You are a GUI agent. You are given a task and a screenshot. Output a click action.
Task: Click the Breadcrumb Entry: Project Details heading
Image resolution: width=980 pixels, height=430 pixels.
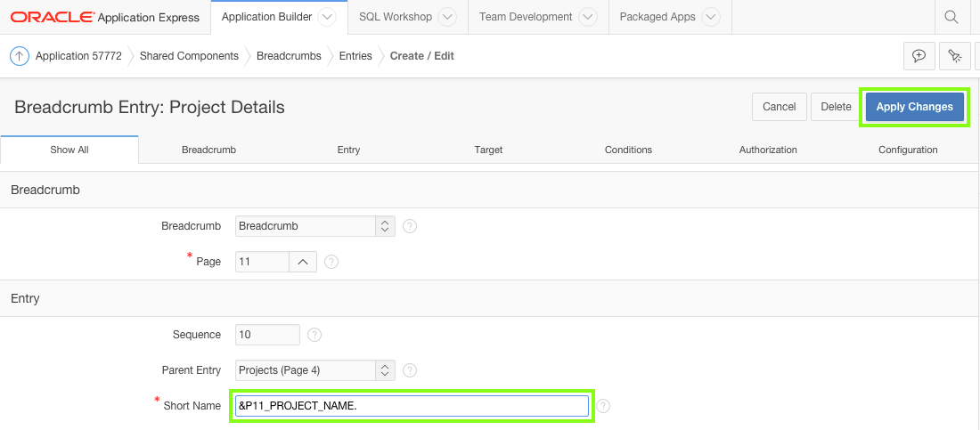(150, 108)
